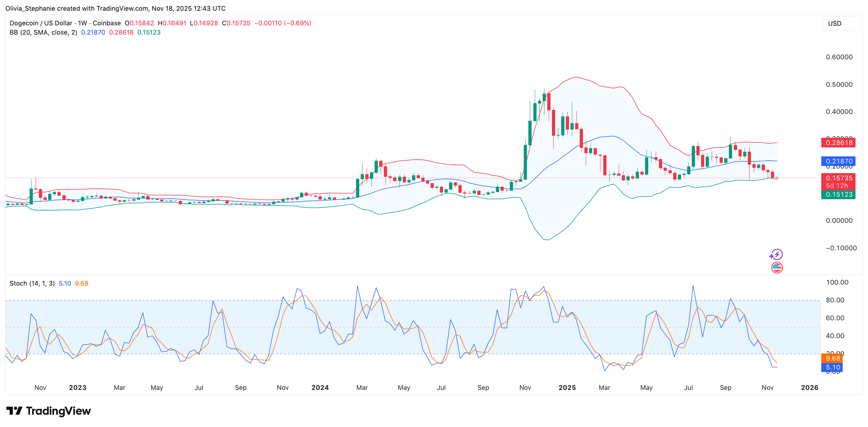The width and height of the screenshot is (868, 427).
Task: Click the blue BB basis value 0.21870 in legend
Action: [93, 32]
